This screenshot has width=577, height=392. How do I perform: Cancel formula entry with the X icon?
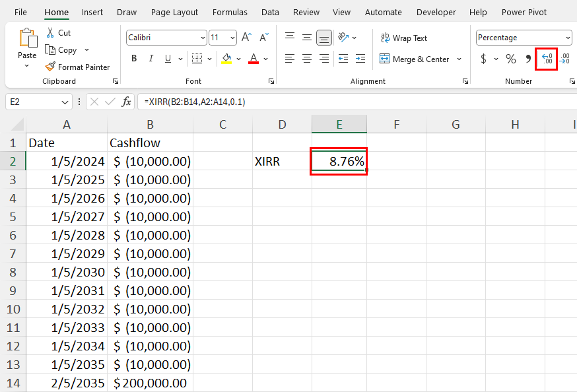tap(94, 102)
